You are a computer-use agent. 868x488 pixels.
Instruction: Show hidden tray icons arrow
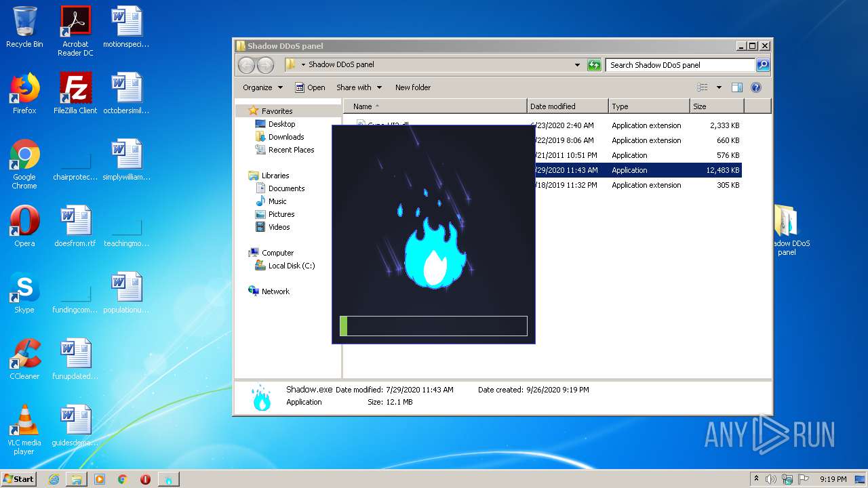756,479
